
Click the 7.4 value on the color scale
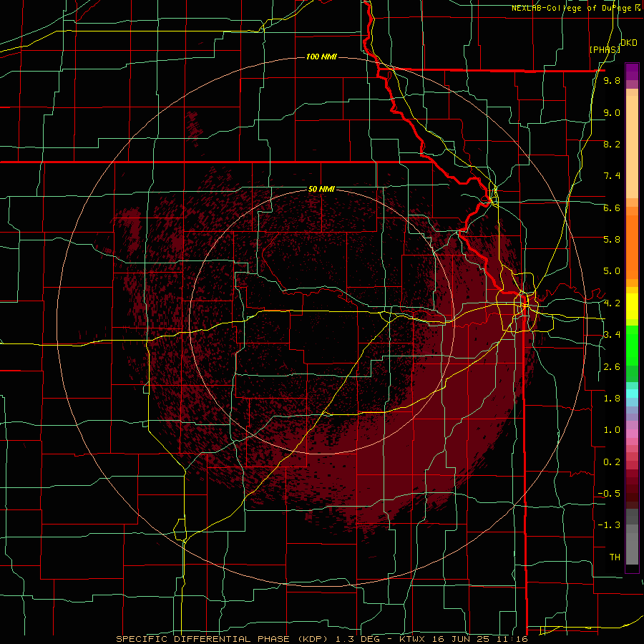[612, 176]
